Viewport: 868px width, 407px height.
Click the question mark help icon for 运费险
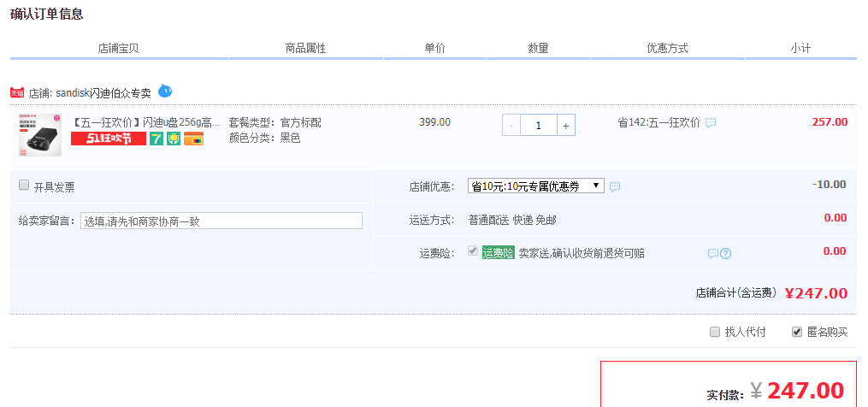click(726, 254)
